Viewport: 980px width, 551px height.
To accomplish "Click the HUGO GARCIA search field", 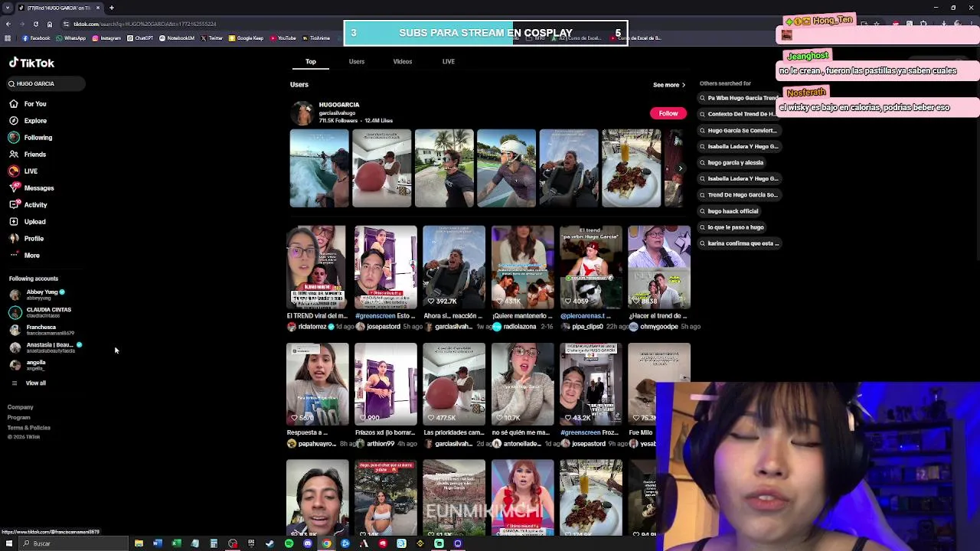I will (x=46, y=83).
